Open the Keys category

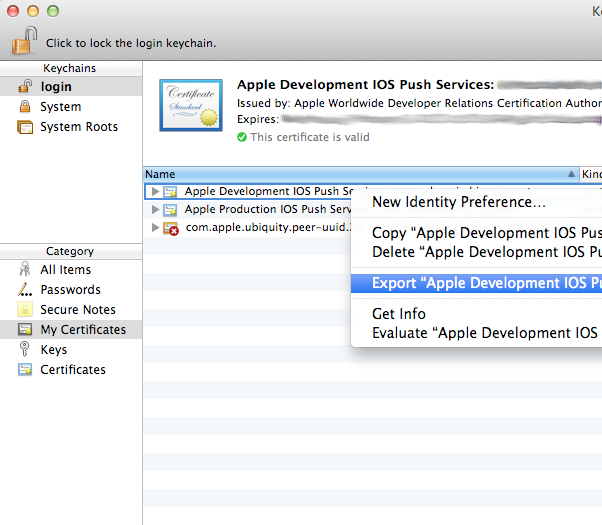coord(71,349)
